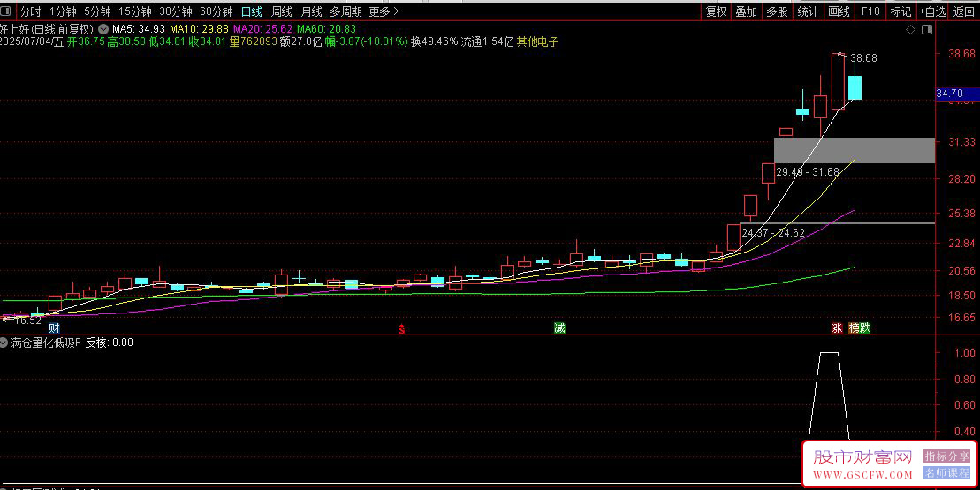Click the MA10: 29.88 label
980x490 pixels.
(x=200, y=29)
